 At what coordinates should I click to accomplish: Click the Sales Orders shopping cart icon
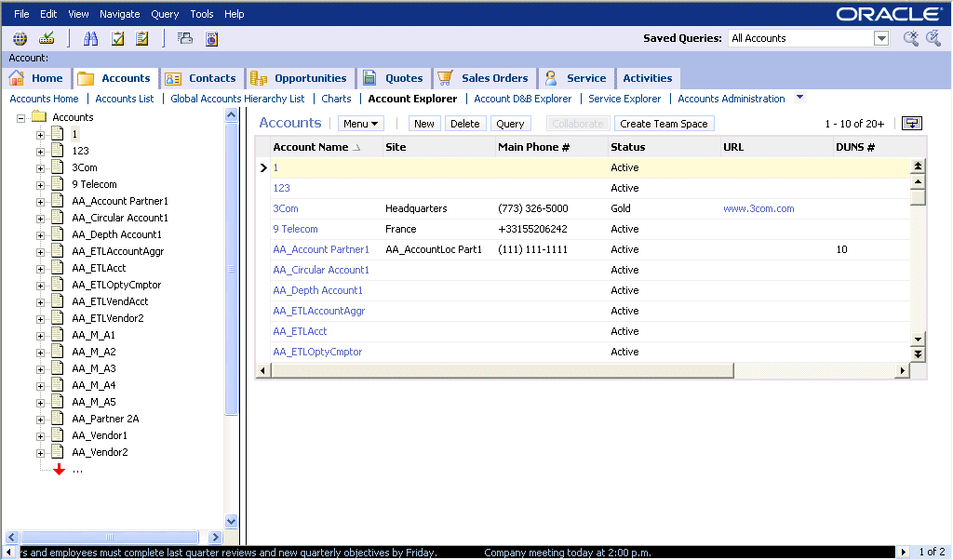pos(445,78)
